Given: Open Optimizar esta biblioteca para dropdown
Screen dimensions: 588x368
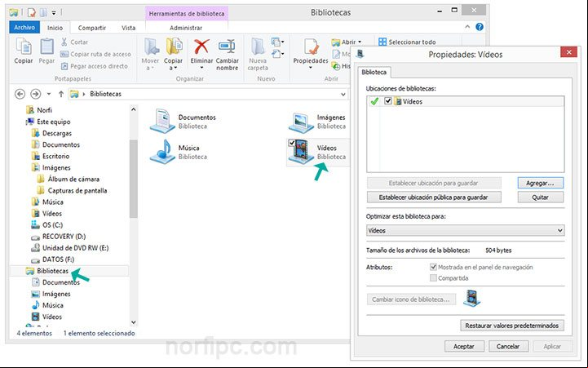Looking at the screenshot, I should click(466, 230).
